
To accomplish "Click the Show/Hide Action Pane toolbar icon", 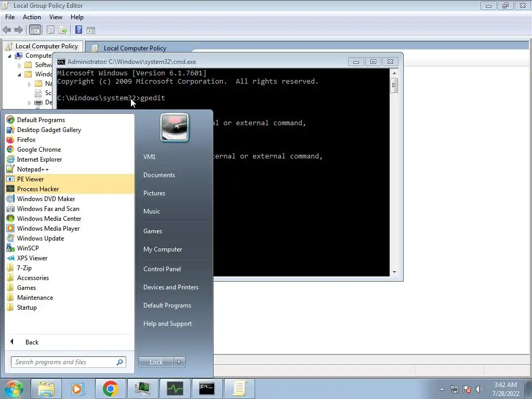I will click(91, 30).
